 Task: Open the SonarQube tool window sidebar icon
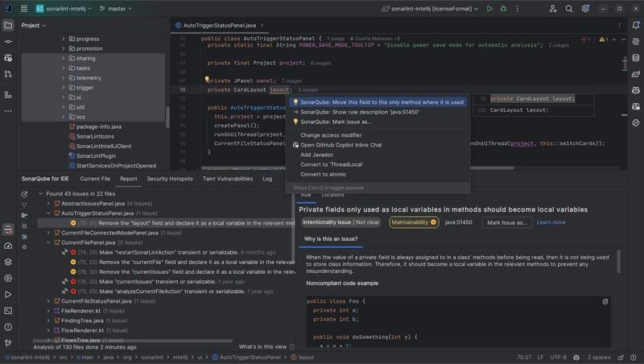pos(8,230)
